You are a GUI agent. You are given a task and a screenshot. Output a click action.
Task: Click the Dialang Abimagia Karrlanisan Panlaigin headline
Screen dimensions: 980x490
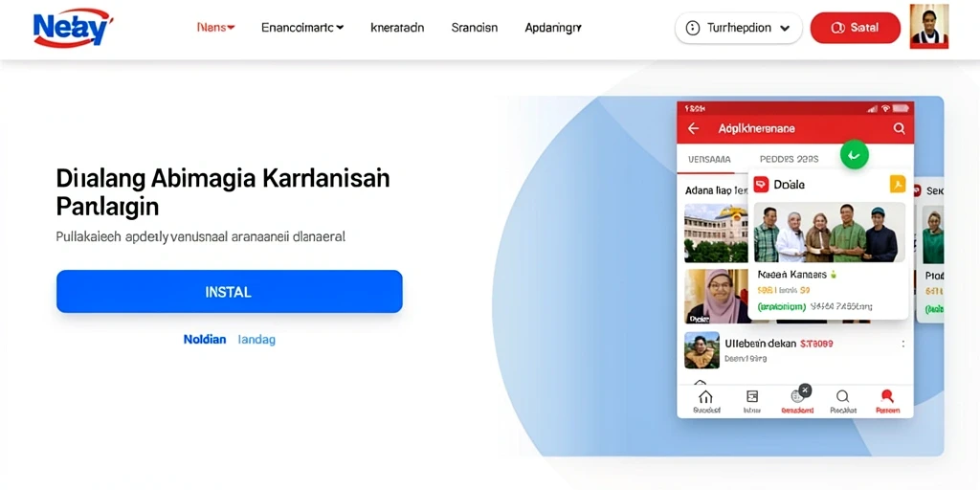coord(223,191)
